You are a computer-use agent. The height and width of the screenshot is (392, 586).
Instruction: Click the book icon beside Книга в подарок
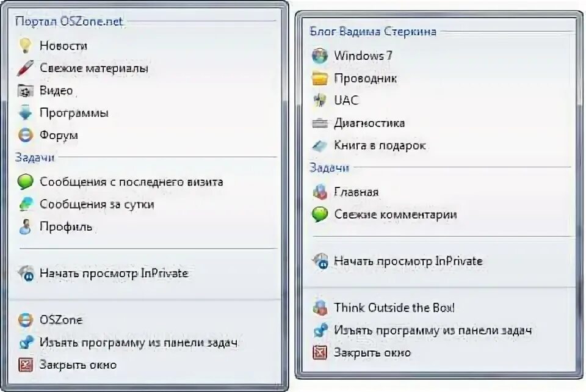[x=319, y=145]
